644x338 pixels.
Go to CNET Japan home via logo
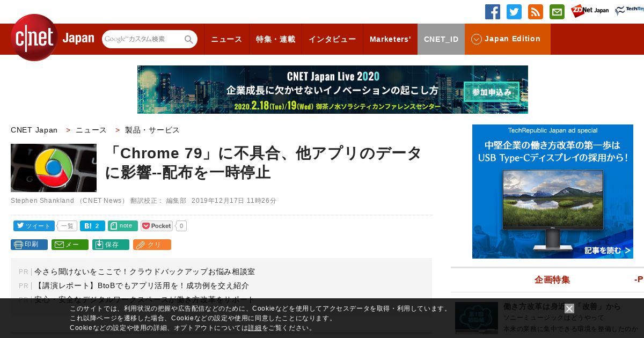point(52,38)
